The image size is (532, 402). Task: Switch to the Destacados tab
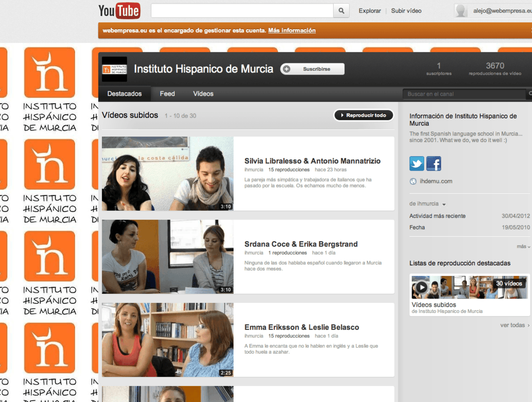124,94
